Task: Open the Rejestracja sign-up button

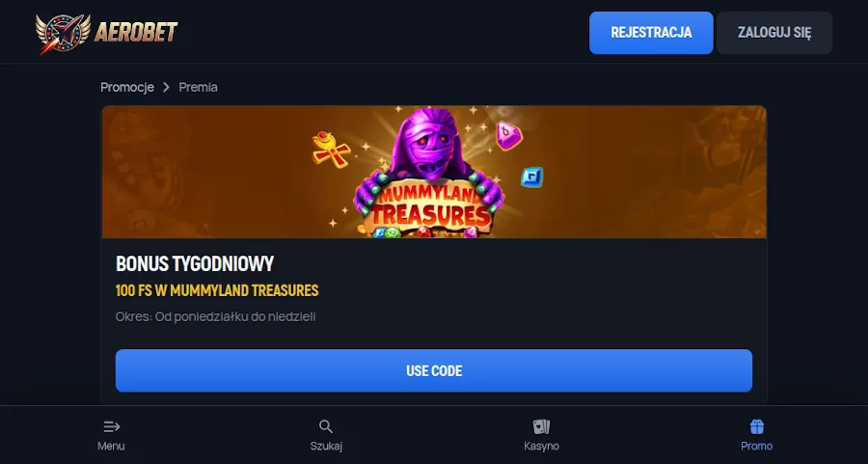Action: pos(651,33)
